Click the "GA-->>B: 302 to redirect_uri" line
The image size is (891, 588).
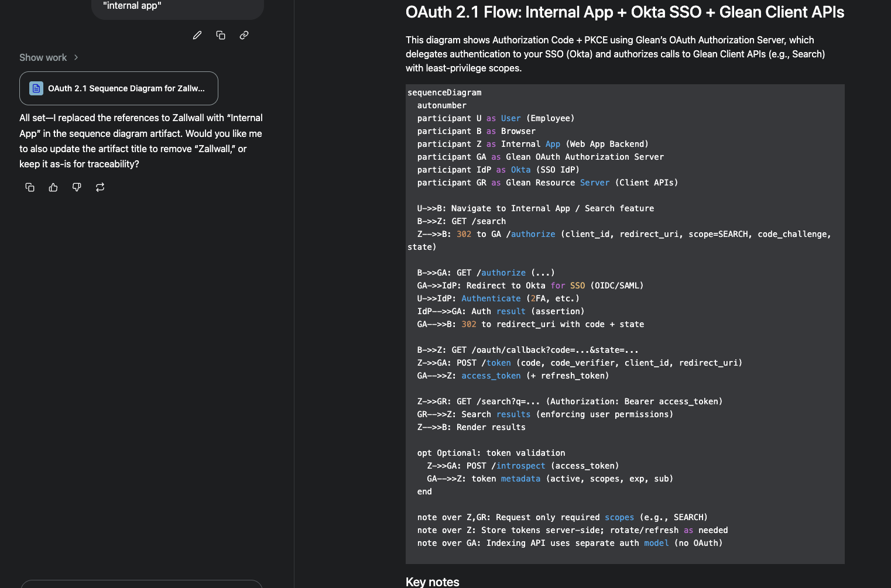click(530, 324)
